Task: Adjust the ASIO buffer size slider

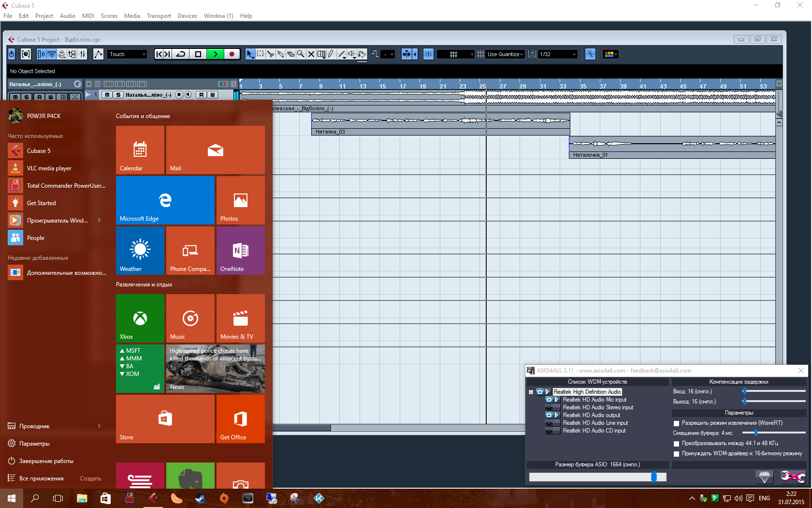Action: (653, 477)
